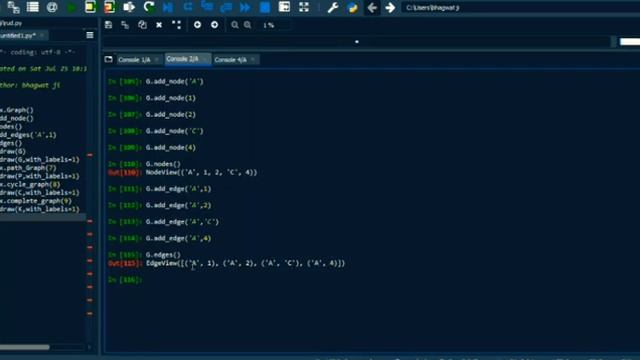Run file with green play button

72,7
